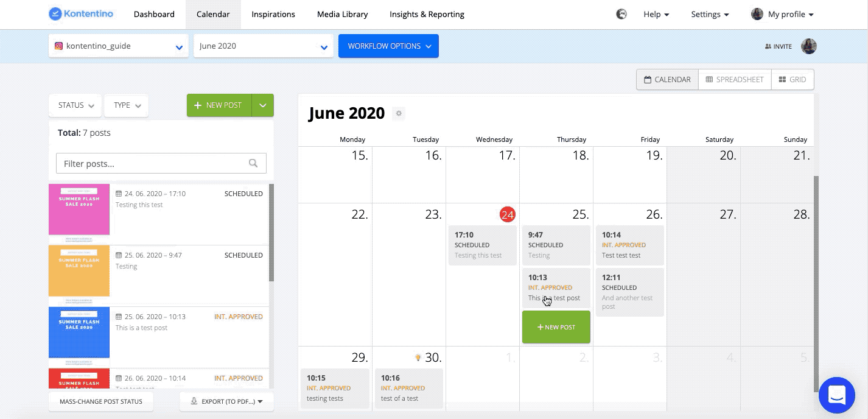Image resolution: width=868 pixels, height=419 pixels.
Task: Click user avatar next to Invite
Action: 808,46
